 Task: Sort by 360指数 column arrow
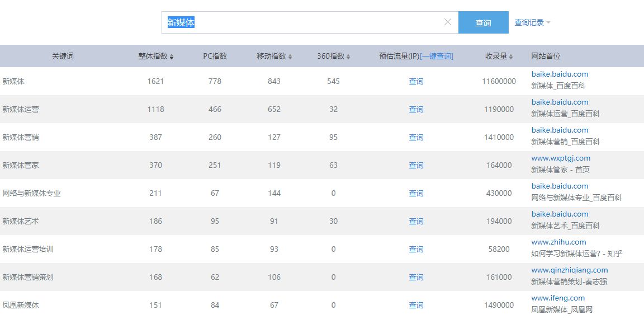348,57
